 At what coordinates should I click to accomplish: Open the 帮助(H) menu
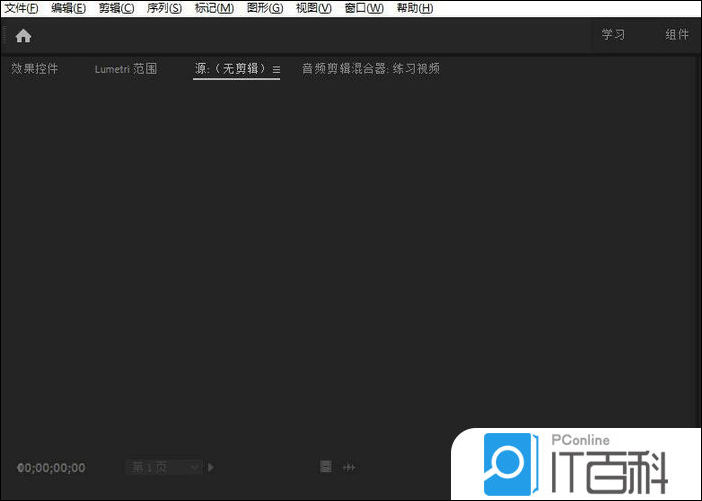pyautogui.click(x=415, y=8)
